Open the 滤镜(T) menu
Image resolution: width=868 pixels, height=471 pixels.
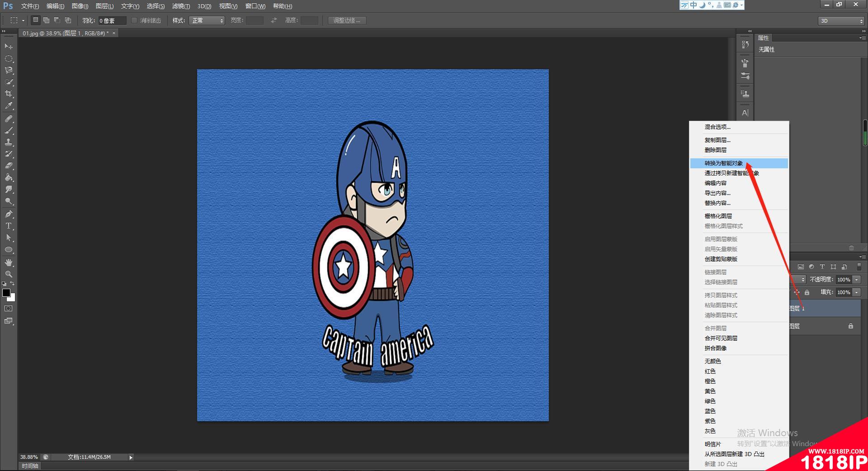[x=181, y=6]
